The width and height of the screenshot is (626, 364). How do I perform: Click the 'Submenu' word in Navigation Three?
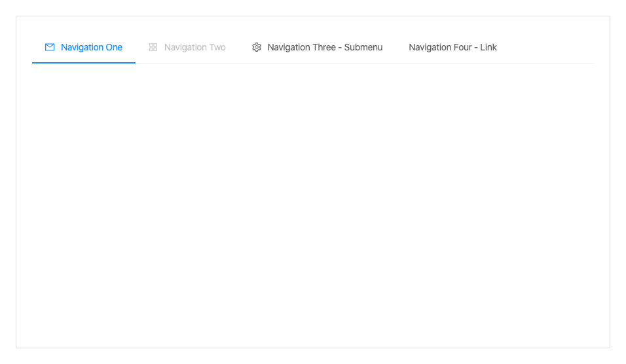coord(363,47)
